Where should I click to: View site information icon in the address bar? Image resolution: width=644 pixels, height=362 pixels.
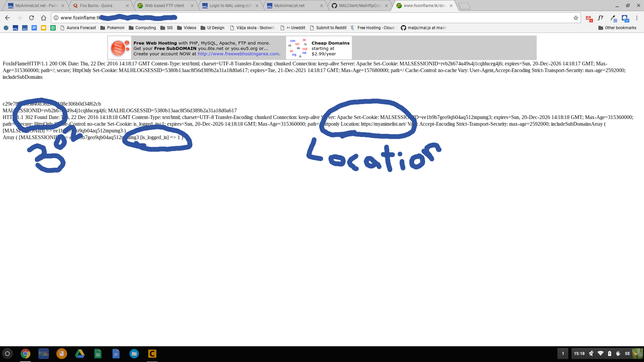(56, 18)
